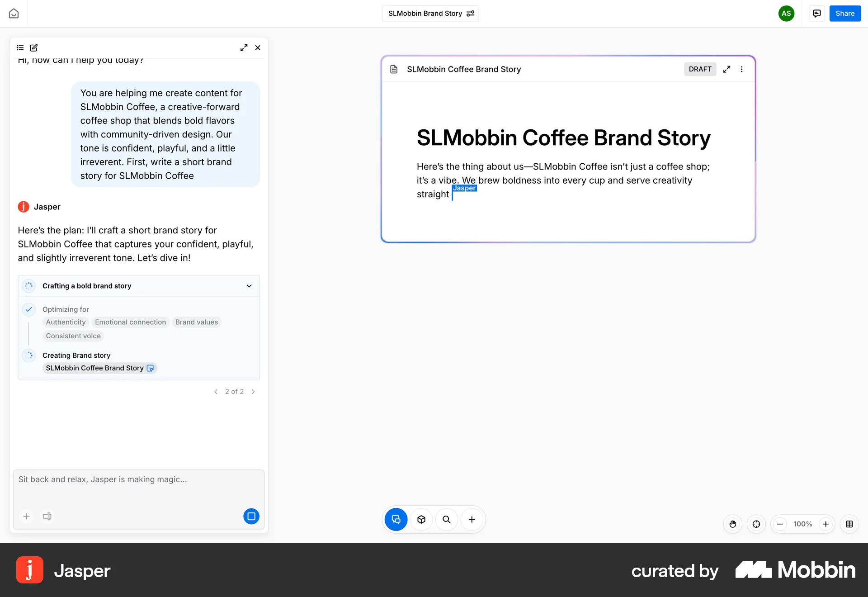The width and height of the screenshot is (868, 597).
Task: Click the recenter view crosshair icon
Action: pyautogui.click(x=756, y=524)
